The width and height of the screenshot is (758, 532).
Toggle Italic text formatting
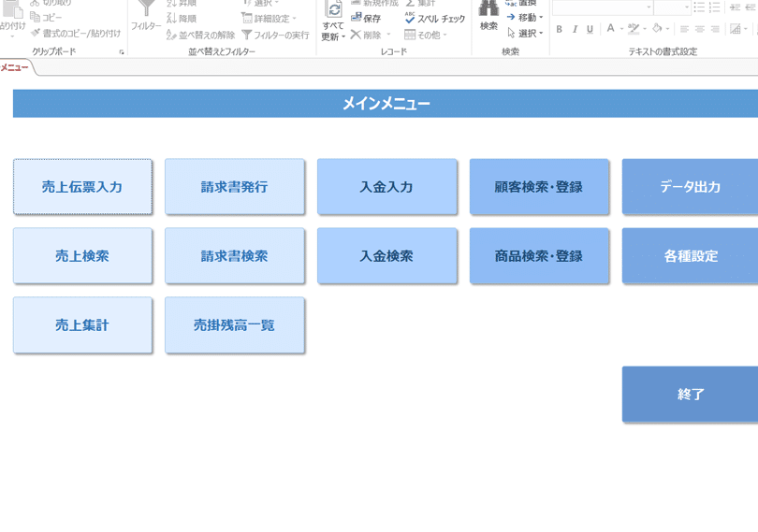click(575, 30)
